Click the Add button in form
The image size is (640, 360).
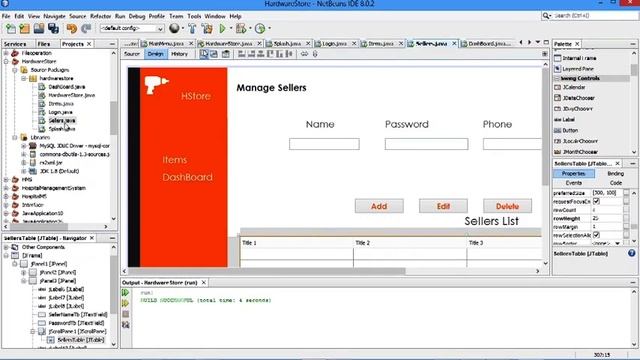pyautogui.click(x=379, y=206)
